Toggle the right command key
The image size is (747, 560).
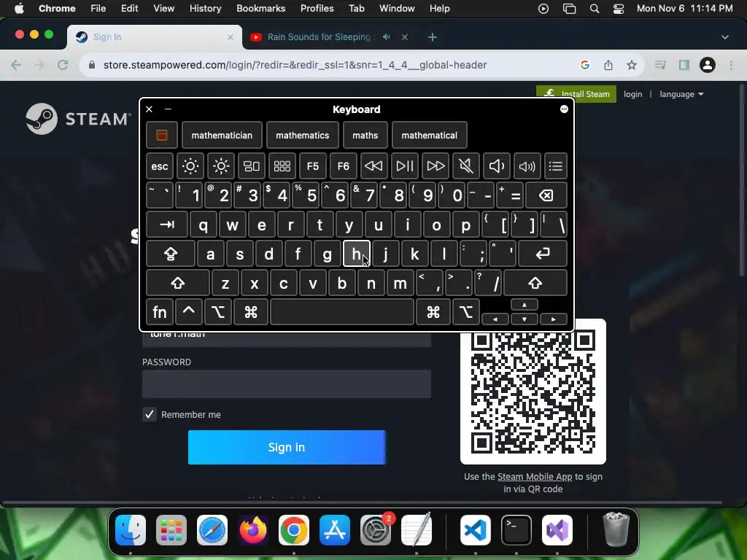(433, 312)
